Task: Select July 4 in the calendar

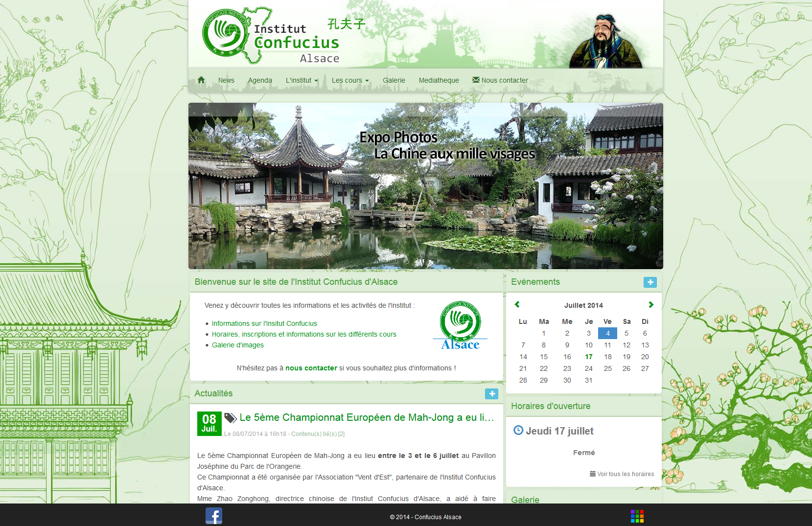Action: (607, 333)
